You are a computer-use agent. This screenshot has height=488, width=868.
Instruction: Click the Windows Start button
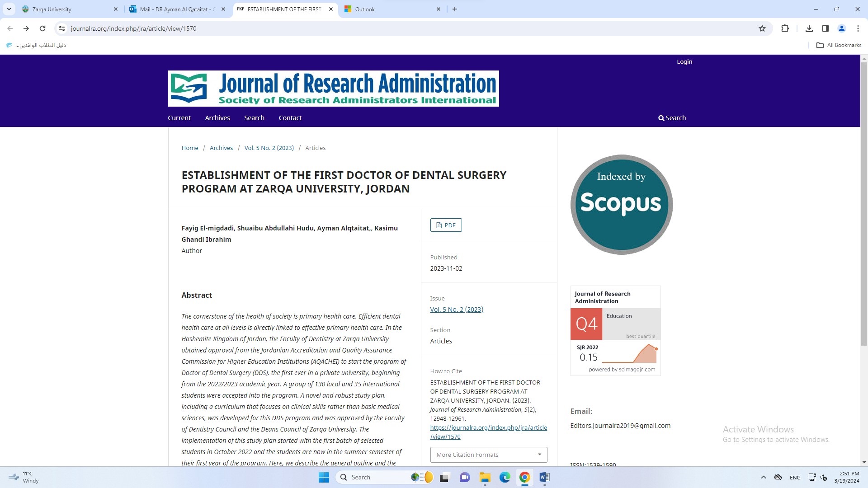[x=324, y=477]
